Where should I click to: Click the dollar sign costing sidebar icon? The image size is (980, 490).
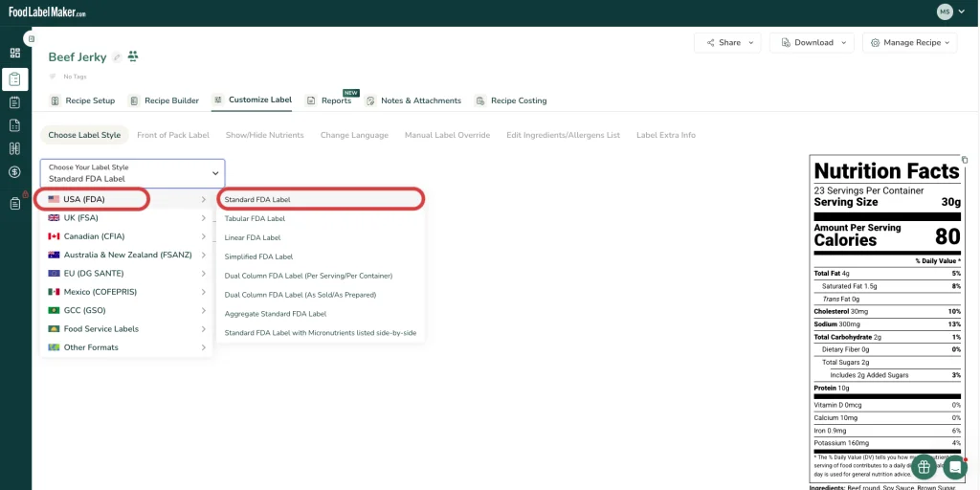pos(15,172)
